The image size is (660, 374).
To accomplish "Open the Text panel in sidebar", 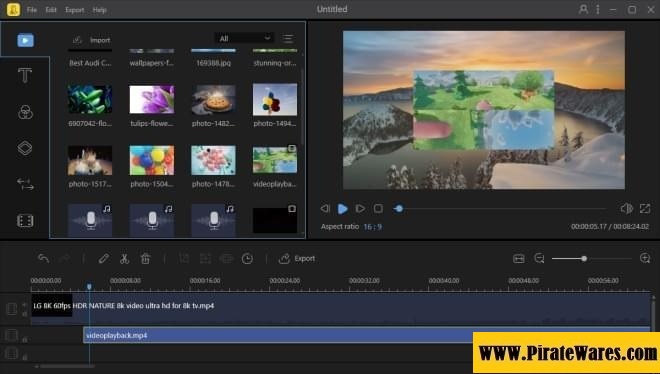I will point(25,76).
